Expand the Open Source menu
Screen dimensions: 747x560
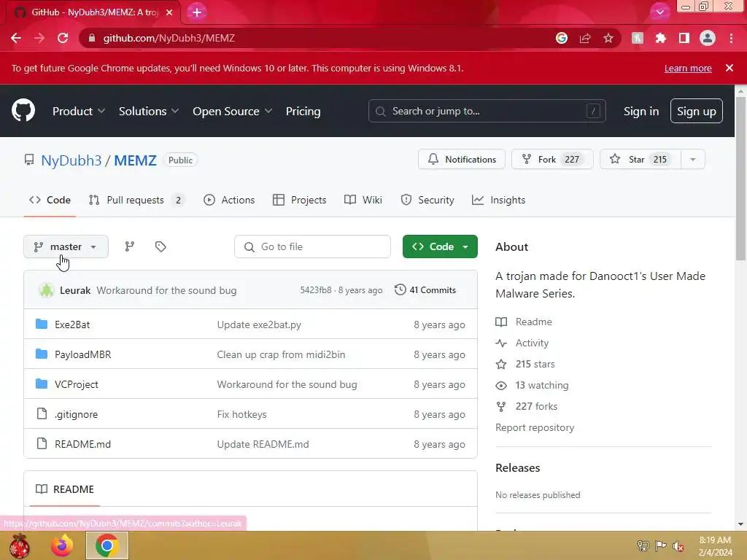pyautogui.click(x=233, y=111)
